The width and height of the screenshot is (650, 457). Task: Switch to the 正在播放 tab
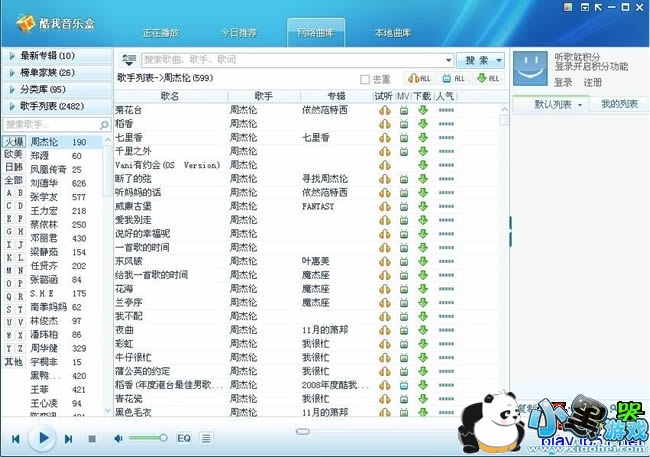pos(161,33)
